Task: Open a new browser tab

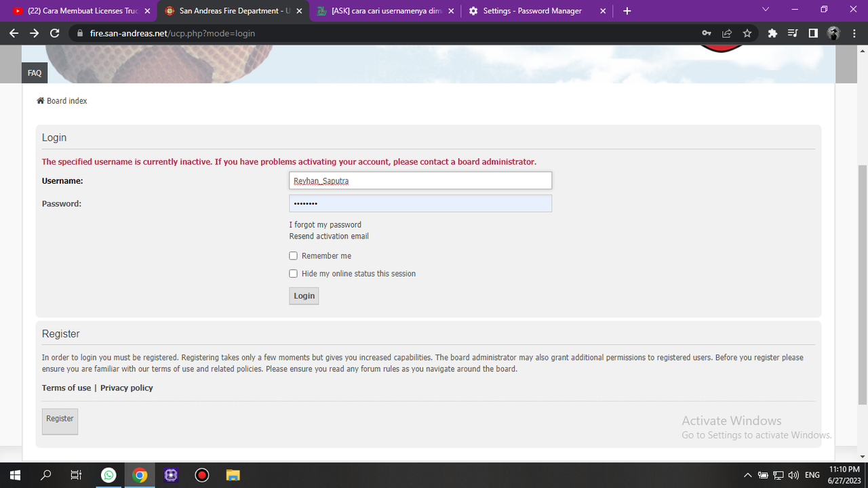Action: (x=627, y=11)
